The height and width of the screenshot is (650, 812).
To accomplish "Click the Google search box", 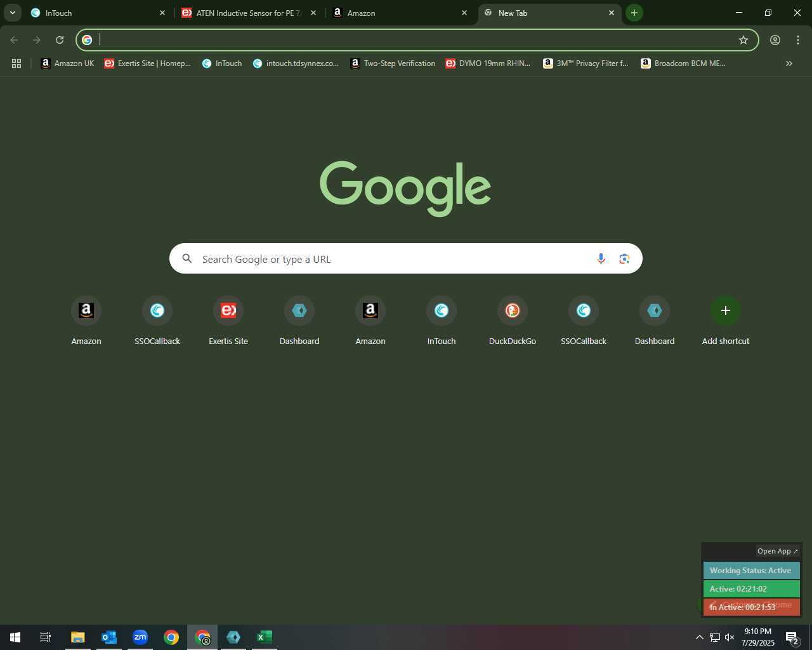I will [x=406, y=259].
